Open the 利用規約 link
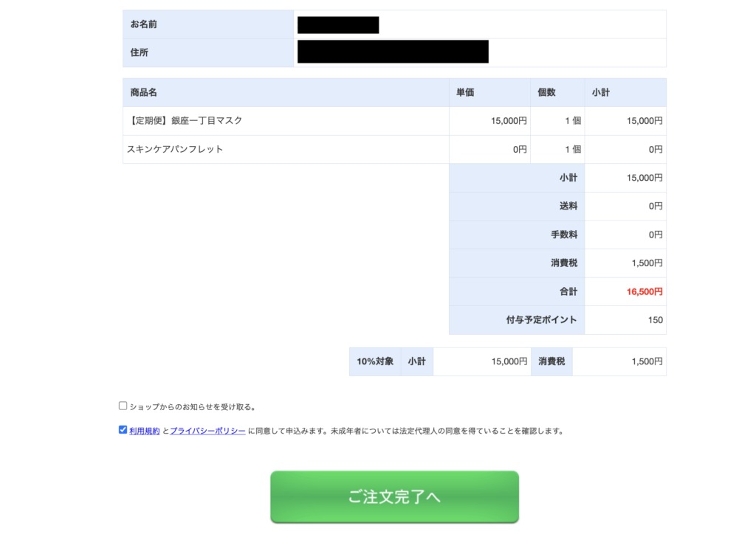 144,431
